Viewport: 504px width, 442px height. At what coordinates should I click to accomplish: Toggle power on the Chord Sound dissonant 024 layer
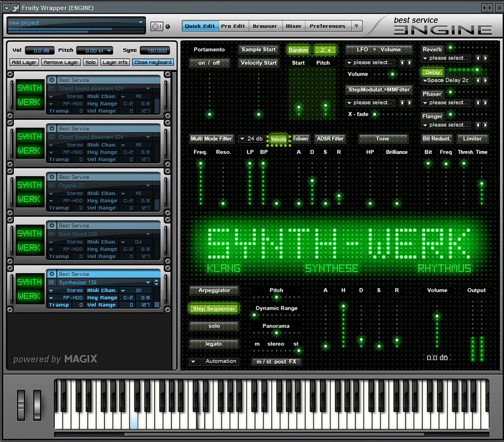[52, 128]
